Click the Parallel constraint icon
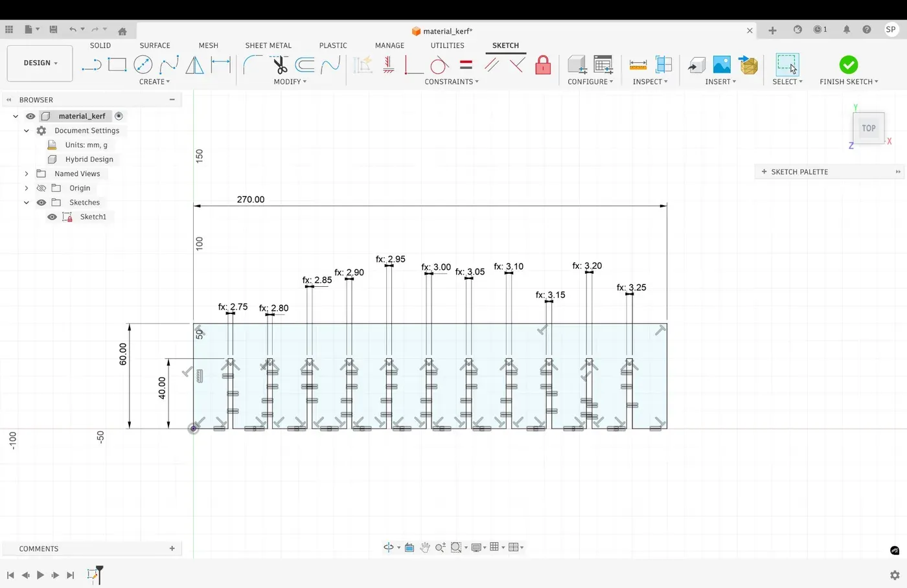Image resolution: width=907 pixels, height=588 pixels. [x=492, y=65]
